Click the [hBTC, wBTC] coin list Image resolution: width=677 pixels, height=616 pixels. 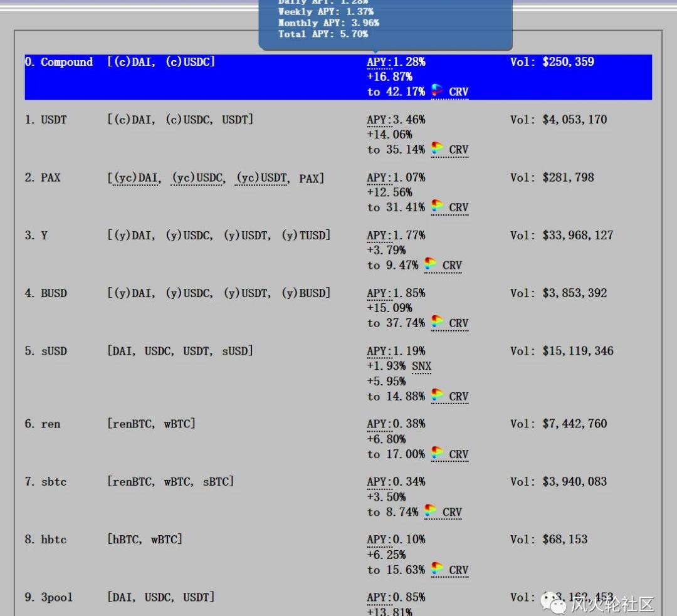point(145,540)
